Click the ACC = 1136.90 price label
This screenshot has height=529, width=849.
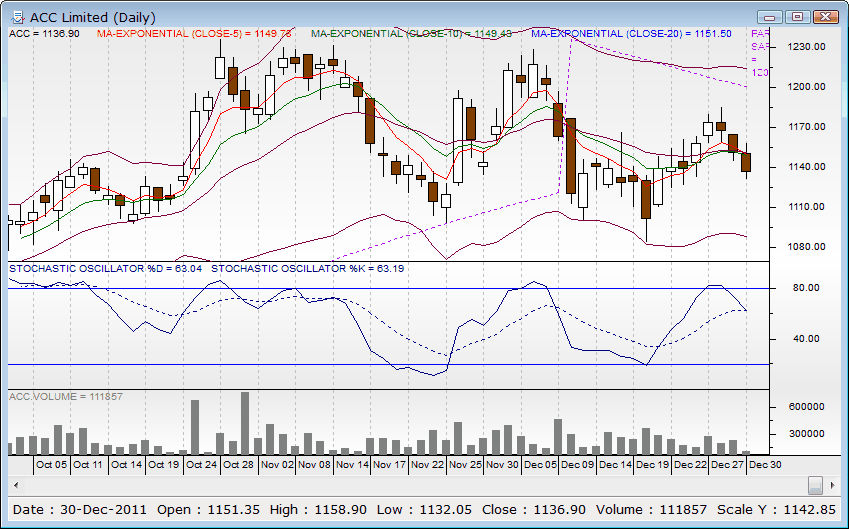[x=44, y=33]
